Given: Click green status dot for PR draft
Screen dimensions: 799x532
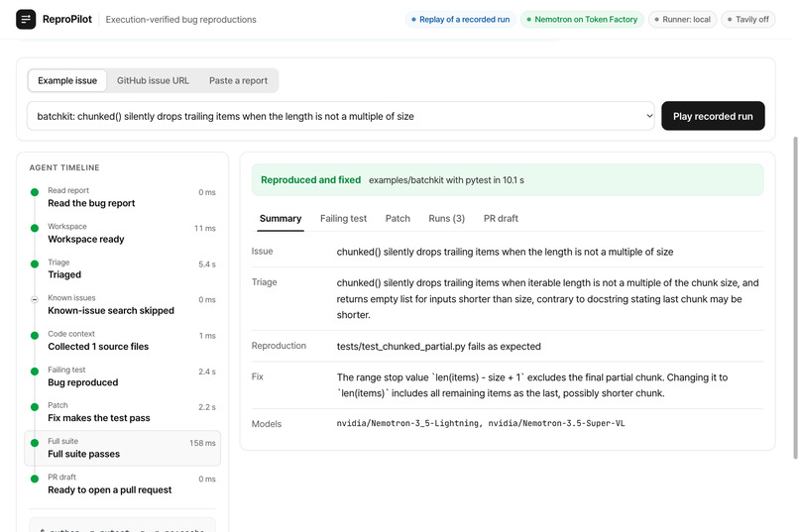Looking at the screenshot, I should [x=35, y=479].
